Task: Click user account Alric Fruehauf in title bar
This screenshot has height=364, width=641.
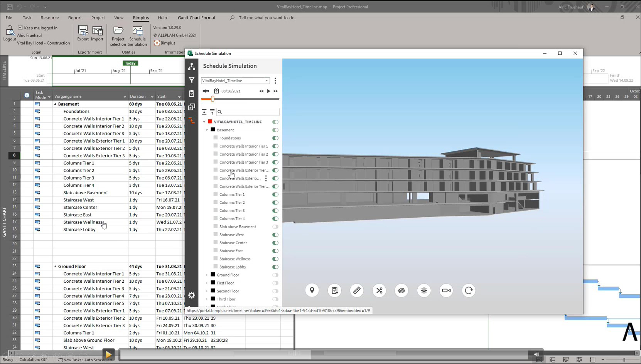Action: (x=571, y=7)
